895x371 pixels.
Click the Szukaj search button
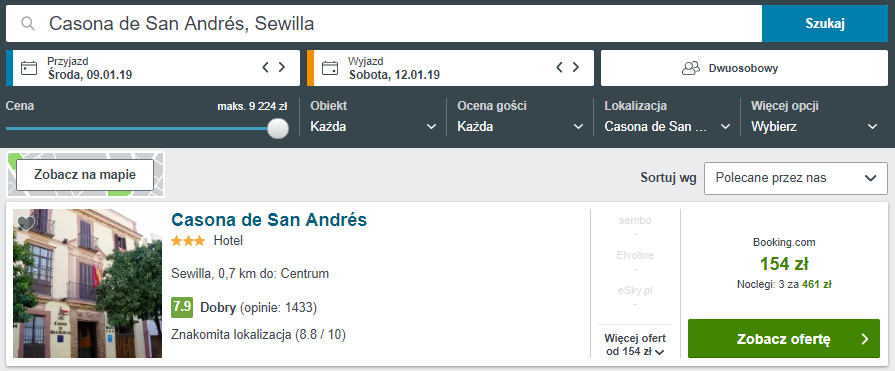[x=825, y=23]
